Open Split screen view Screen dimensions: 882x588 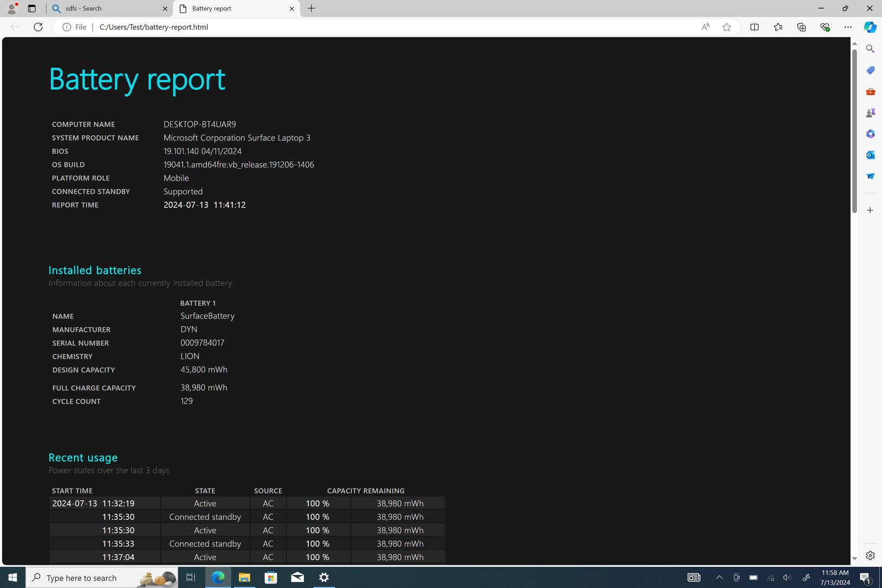[x=754, y=27]
